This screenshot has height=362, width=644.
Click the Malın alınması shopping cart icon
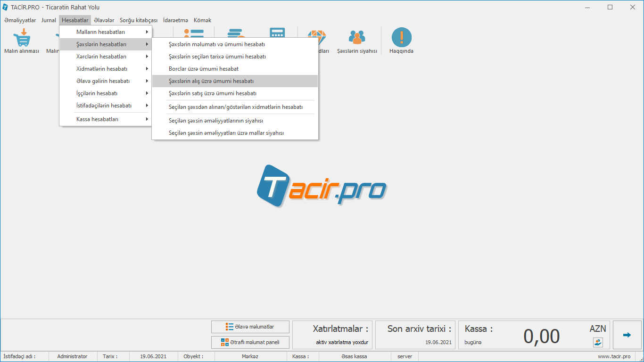(x=22, y=38)
